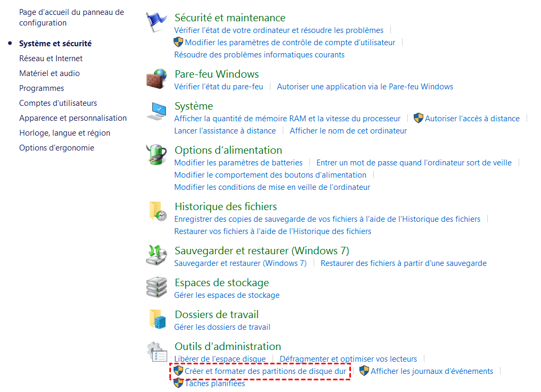The width and height of the screenshot is (541, 392).
Task: Click Modifier les paramètres de batteries link
Action: click(238, 162)
